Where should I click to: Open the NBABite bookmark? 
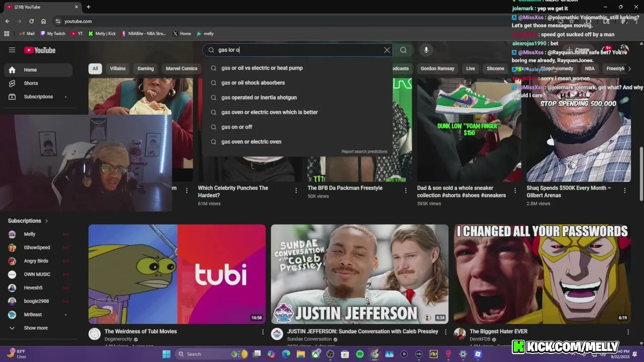pyautogui.click(x=143, y=34)
